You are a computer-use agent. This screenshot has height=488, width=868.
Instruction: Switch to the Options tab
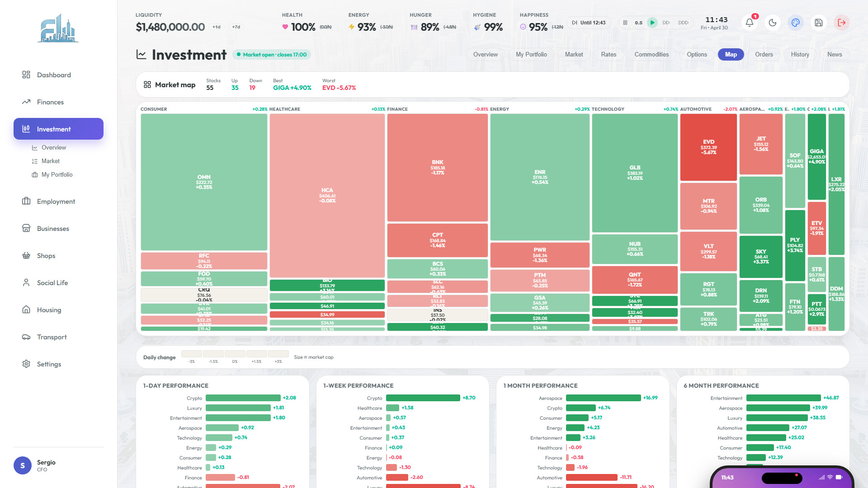tap(697, 55)
